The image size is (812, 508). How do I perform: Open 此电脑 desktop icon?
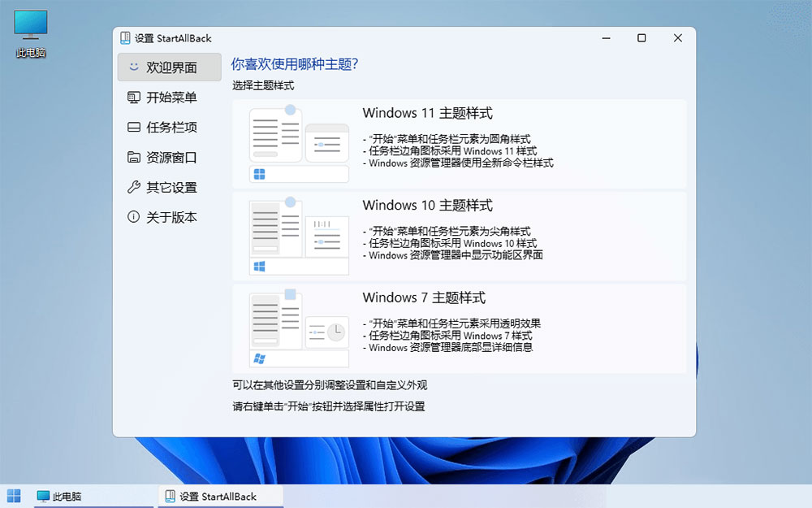(x=29, y=24)
